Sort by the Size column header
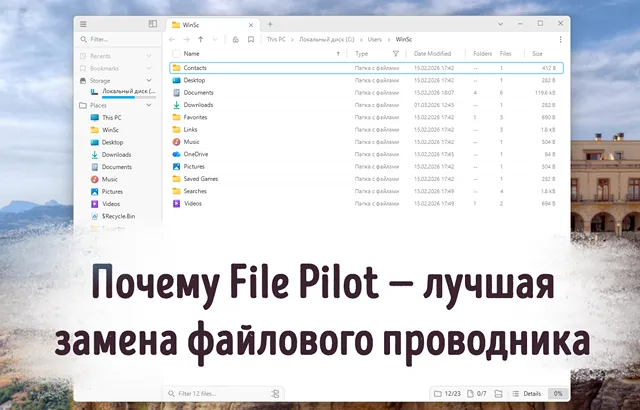The width and height of the screenshot is (640, 410). (538, 54)
